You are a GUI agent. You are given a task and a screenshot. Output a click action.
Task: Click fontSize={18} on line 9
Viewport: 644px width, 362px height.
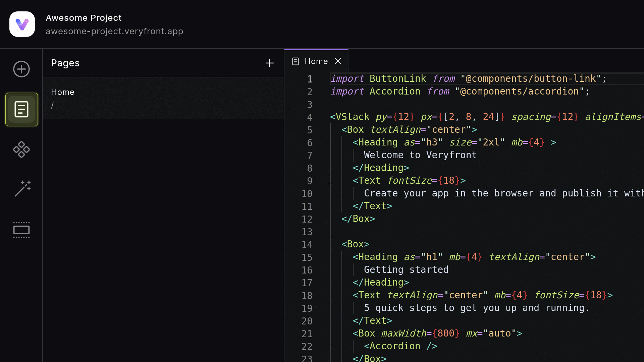424,180
